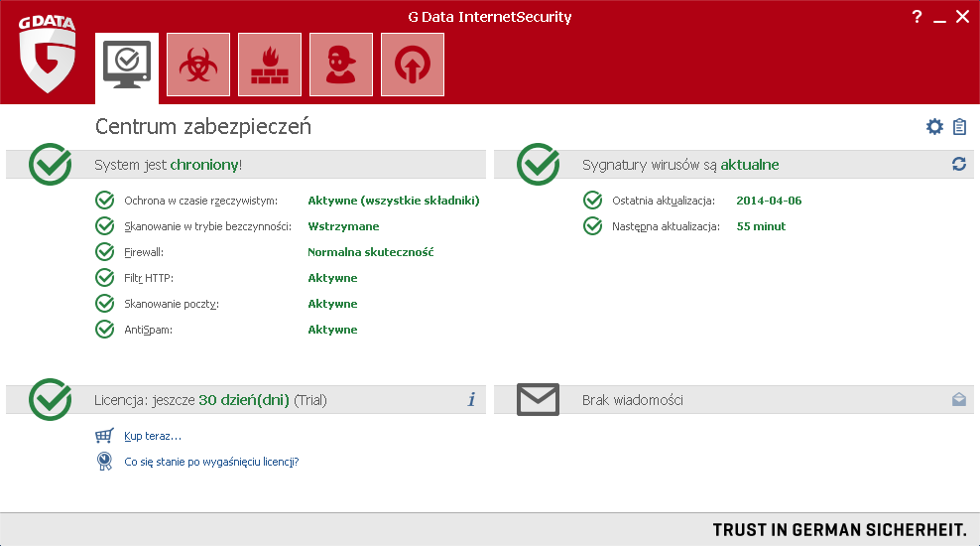This screenshot has width=980, height=546.
Task: Close the G Data InternetSecurity window
Action: coord(962,17)
